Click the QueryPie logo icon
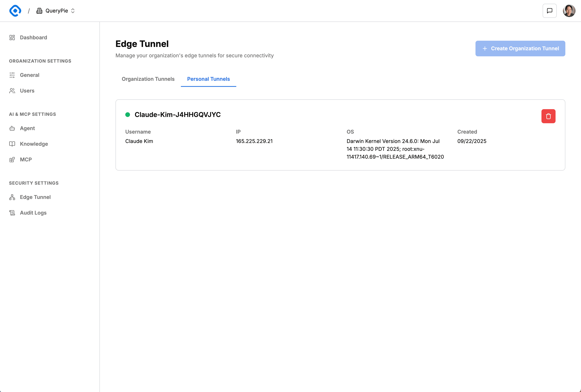Image resolution: width=581 pixels, height=392 pixels. 15,11
